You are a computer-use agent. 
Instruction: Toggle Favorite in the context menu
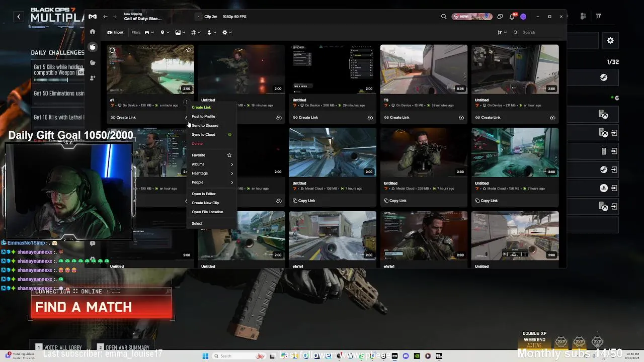[211, 155]
